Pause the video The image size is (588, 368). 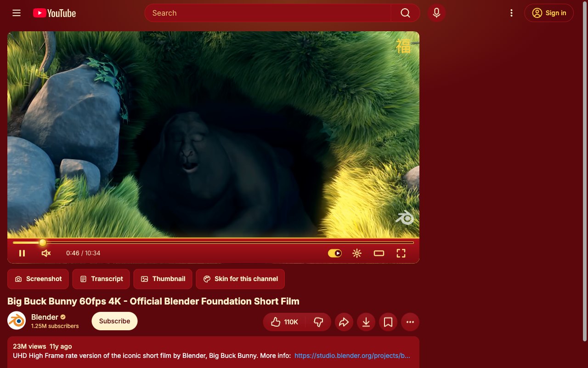[x=22, y=253]
